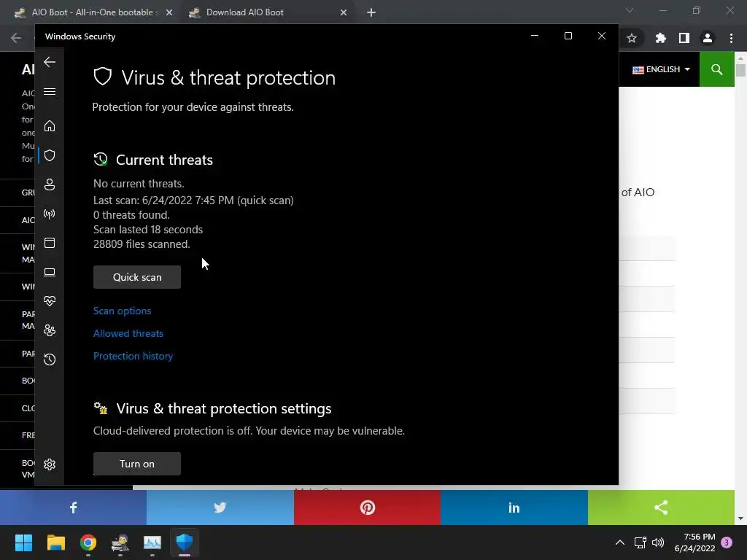The image size is (747, 560).
Task: Open App & browser control icon
Action: click(x=50, y=243)
